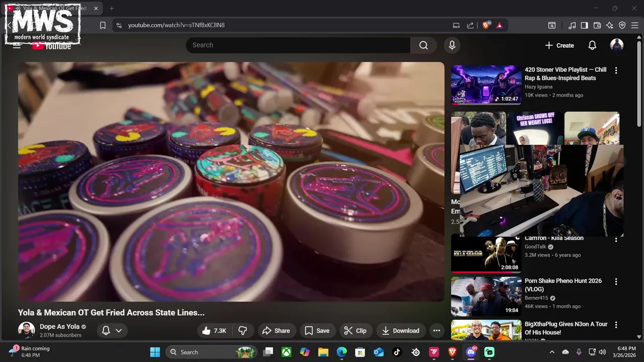Open Discord from taskbar

[x=471, y=352]
